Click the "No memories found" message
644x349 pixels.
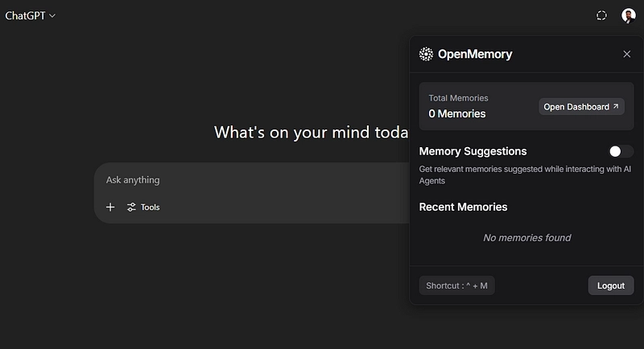527,237
